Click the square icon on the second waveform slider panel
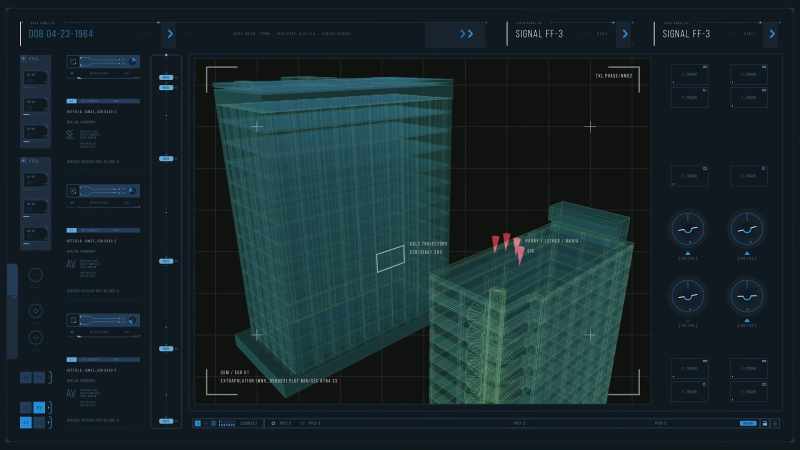800x450 pixels. pyautogui.click(x=73, y=191)
